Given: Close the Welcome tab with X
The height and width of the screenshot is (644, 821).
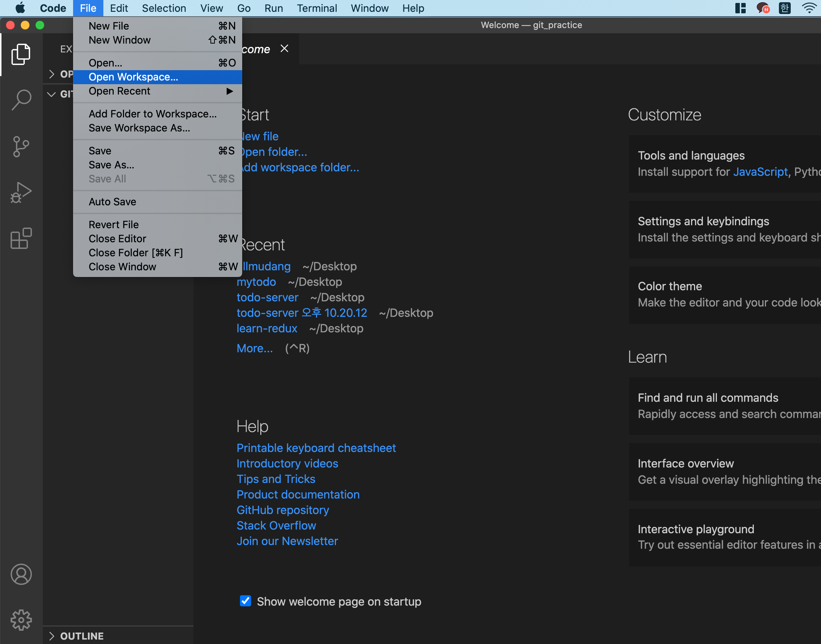Looking at the screenshot, I should 285,49.
